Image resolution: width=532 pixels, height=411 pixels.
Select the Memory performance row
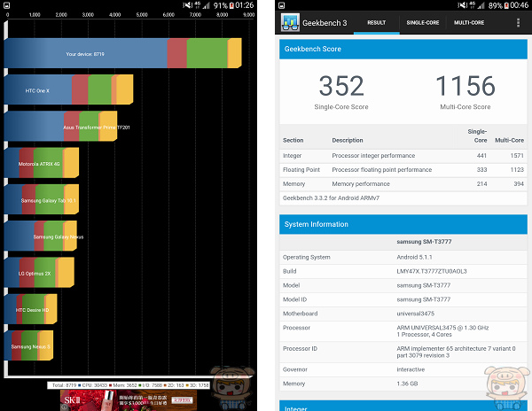tap(403, 183)
